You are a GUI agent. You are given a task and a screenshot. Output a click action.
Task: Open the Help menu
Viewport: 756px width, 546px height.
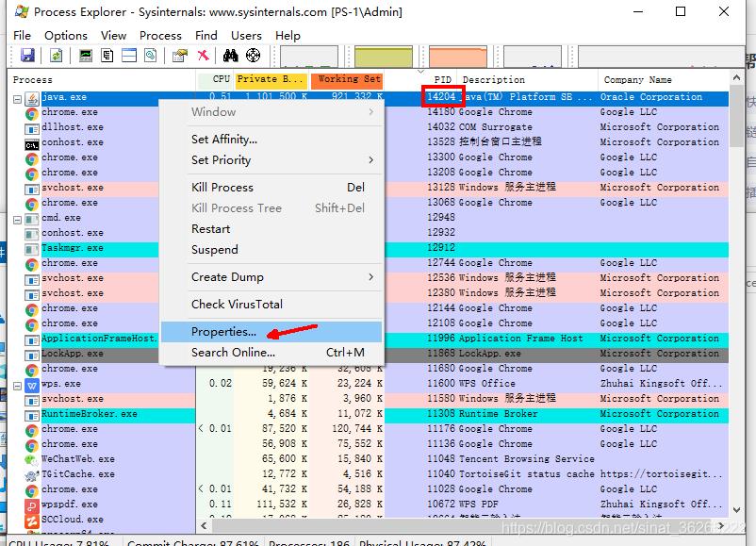tap(288, 36)
